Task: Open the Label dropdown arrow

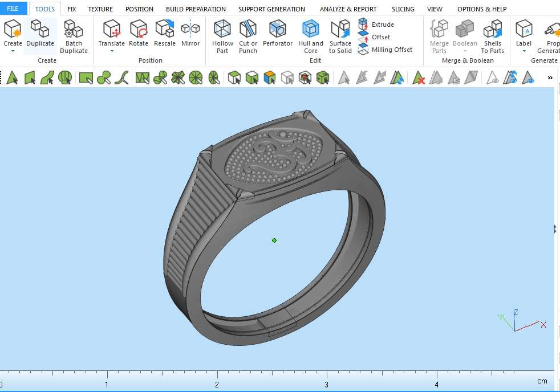Action: point(524,51)
